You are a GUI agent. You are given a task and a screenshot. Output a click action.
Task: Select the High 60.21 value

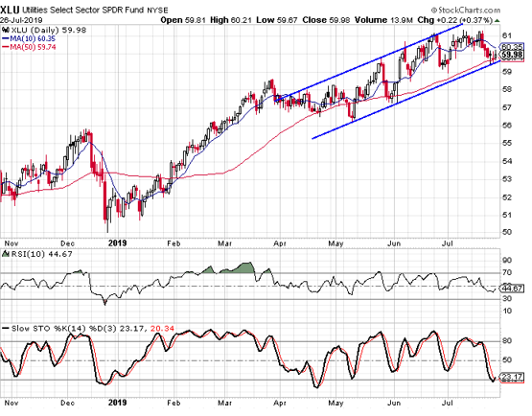231,20
